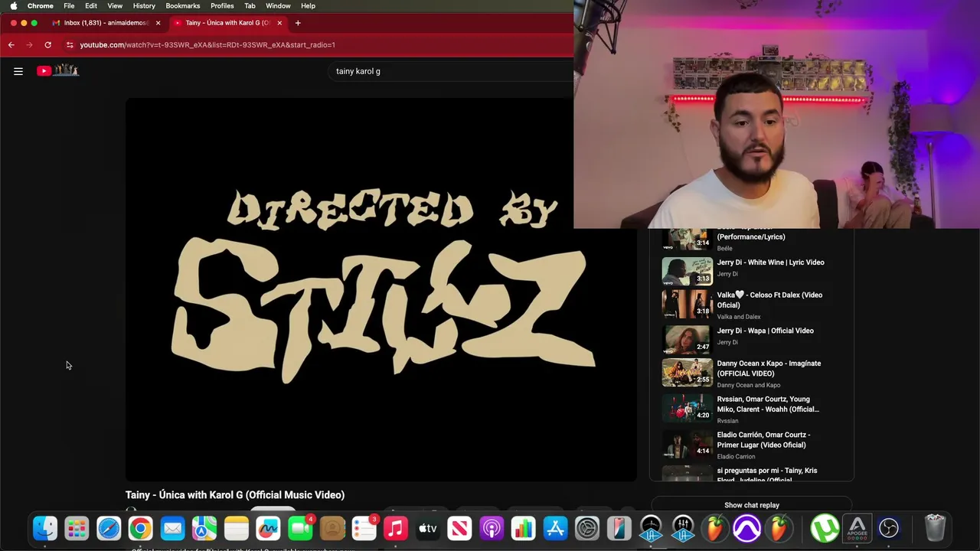The width and height of the screenshot is (980, 551).
Task: Open the Tab menu in the menu bar
Action: (250, 5)
